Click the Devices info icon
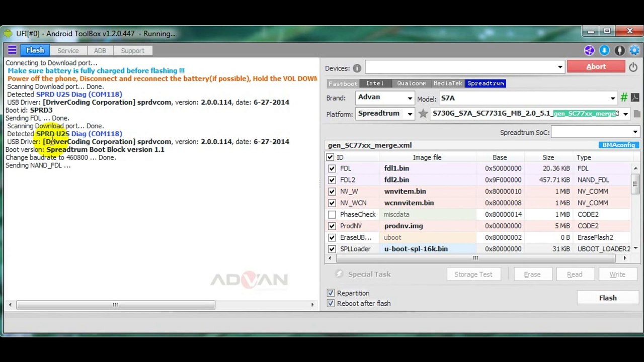Image resolution: width=644 pixels, height=362 pixels. (x=357, y=68)
